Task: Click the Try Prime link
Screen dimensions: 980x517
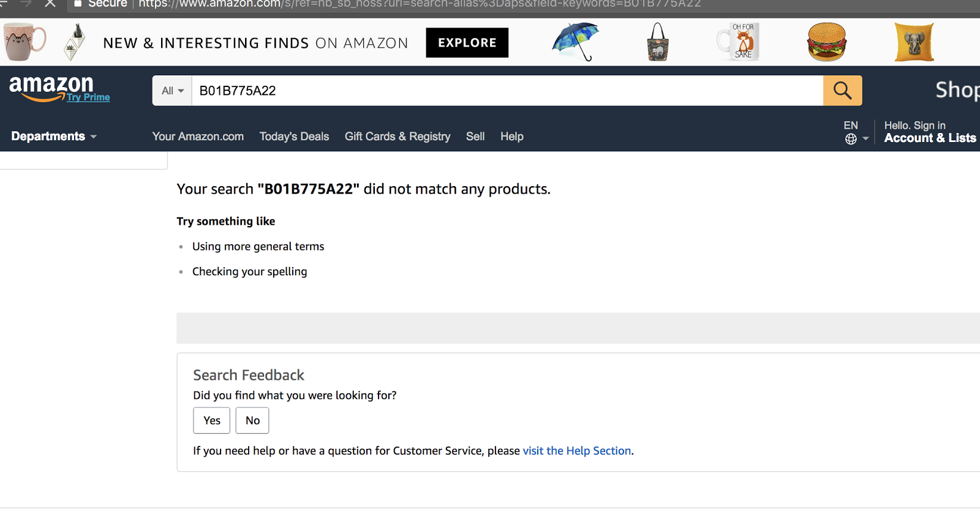Action: (89, 97)
